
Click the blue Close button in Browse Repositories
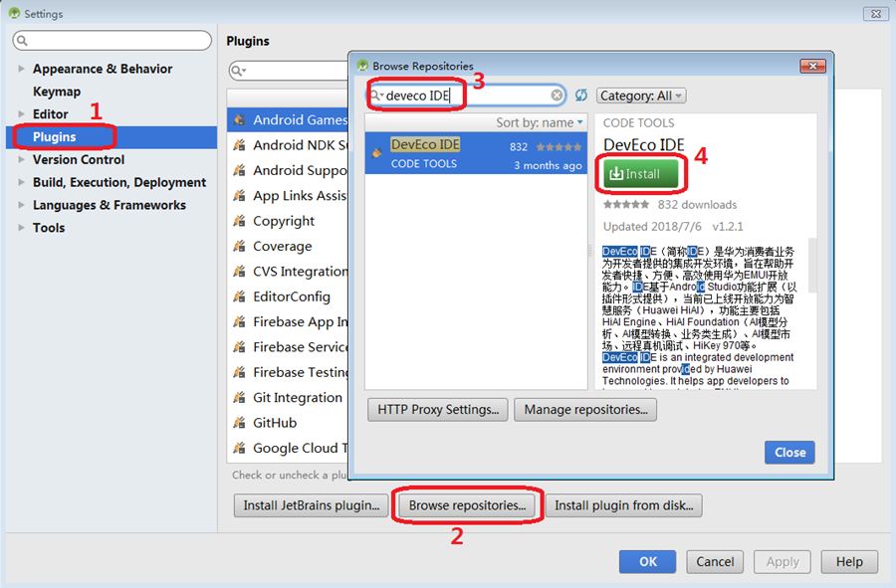click(789, 452)
